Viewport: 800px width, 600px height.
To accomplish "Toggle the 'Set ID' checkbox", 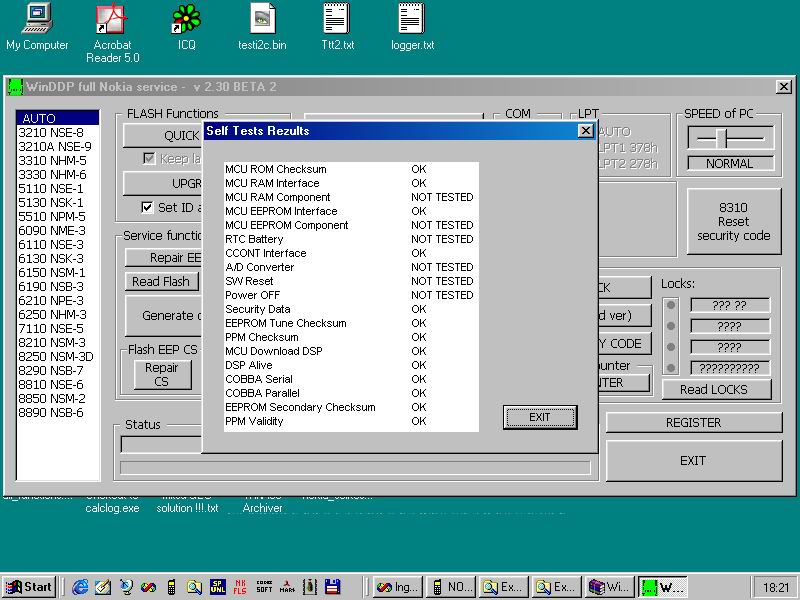I will click(x=147, y=207).
